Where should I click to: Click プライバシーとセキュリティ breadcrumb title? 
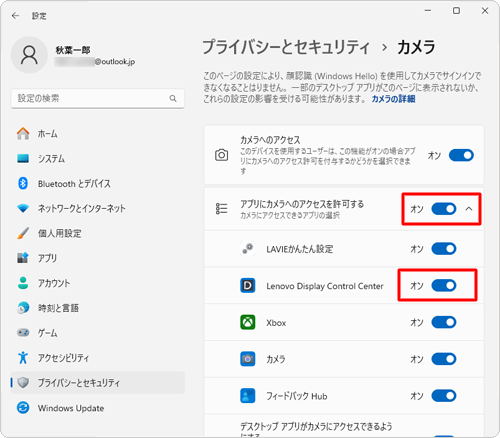(286, 47)
